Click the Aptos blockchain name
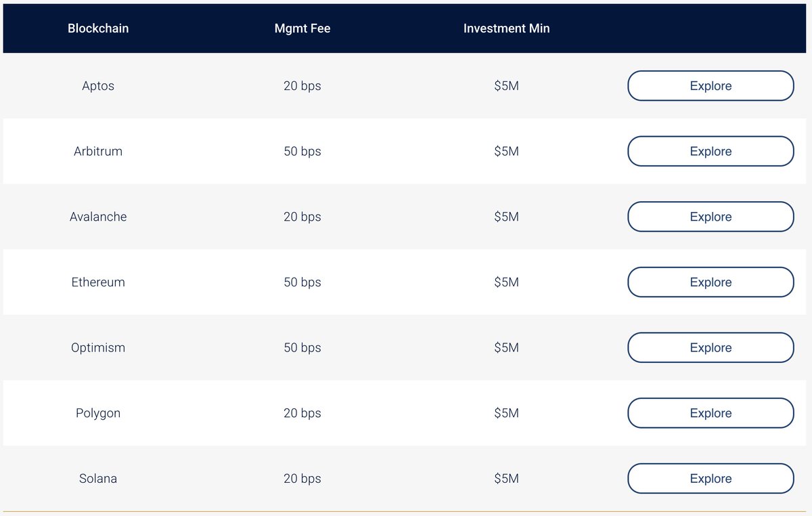This screenshot has height=516, width=812. (98, 86)
